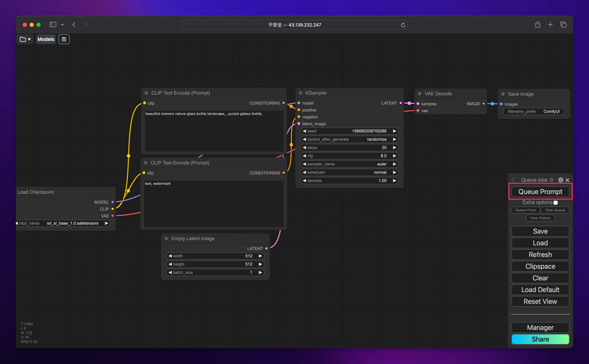Enable the Extra options checkbox

pyautogui.click(x=556, y=202)
